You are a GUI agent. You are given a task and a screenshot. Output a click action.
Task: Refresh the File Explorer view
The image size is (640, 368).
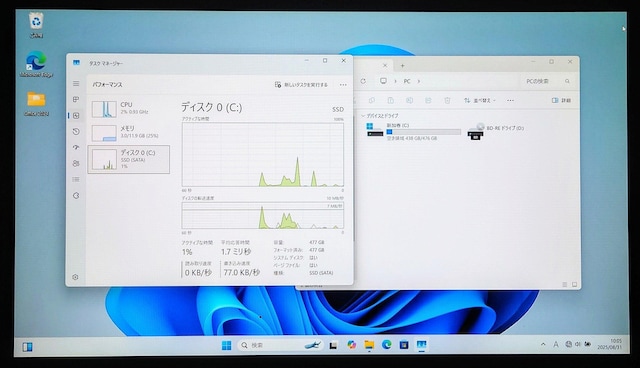363,81
